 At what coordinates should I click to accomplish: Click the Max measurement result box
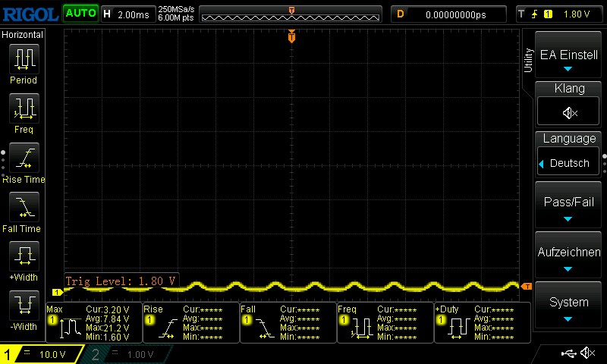tap(93, 323)
